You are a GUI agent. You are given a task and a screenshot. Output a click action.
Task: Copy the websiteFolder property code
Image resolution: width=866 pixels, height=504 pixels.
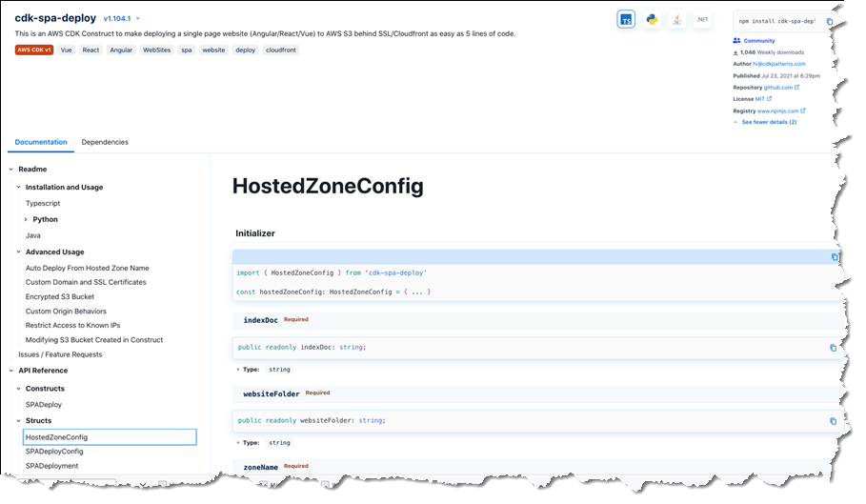833,421
